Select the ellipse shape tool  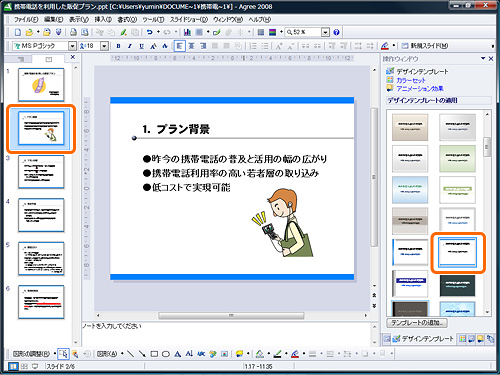click(166, 354)
